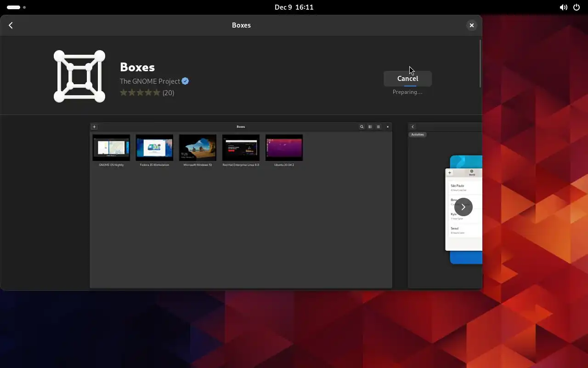
Task: Click the large Boxes app icon
Action: click(x=79, y=76)
